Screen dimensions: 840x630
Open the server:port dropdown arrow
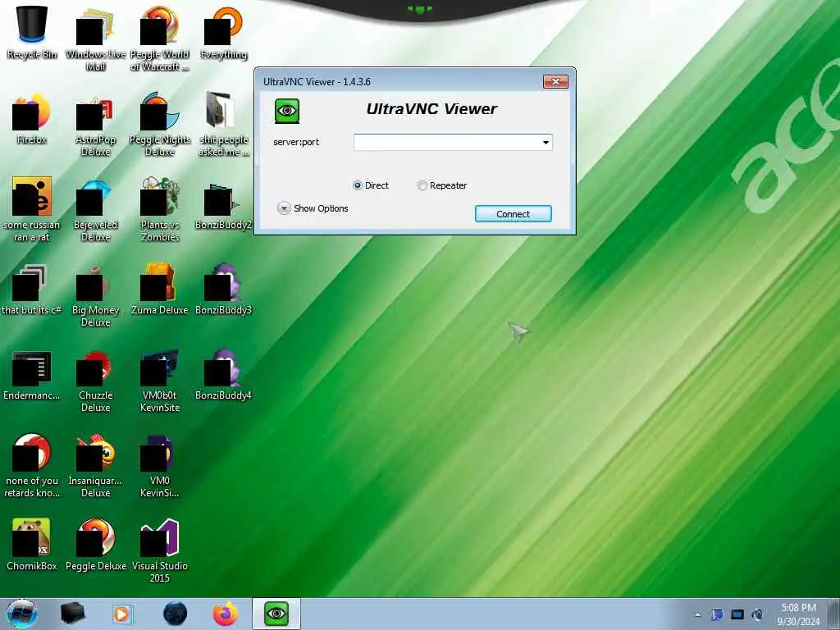click(546, 143)
